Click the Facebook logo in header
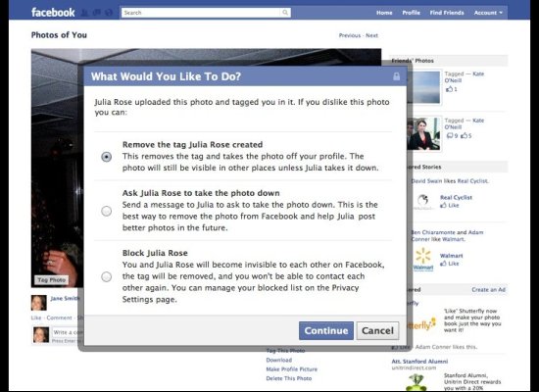The image size is (539, 392). click(x=53, y=13)
